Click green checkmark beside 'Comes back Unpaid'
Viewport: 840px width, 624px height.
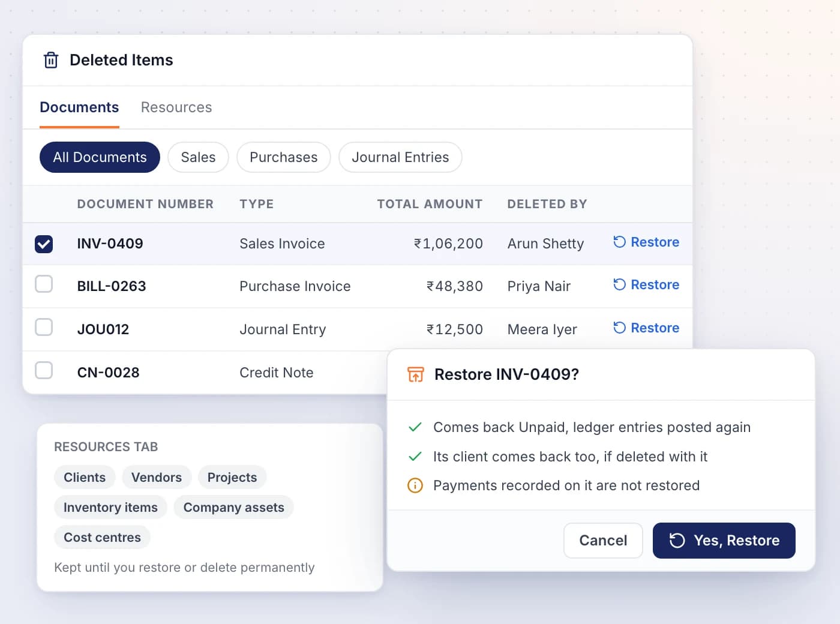point(415,427)
